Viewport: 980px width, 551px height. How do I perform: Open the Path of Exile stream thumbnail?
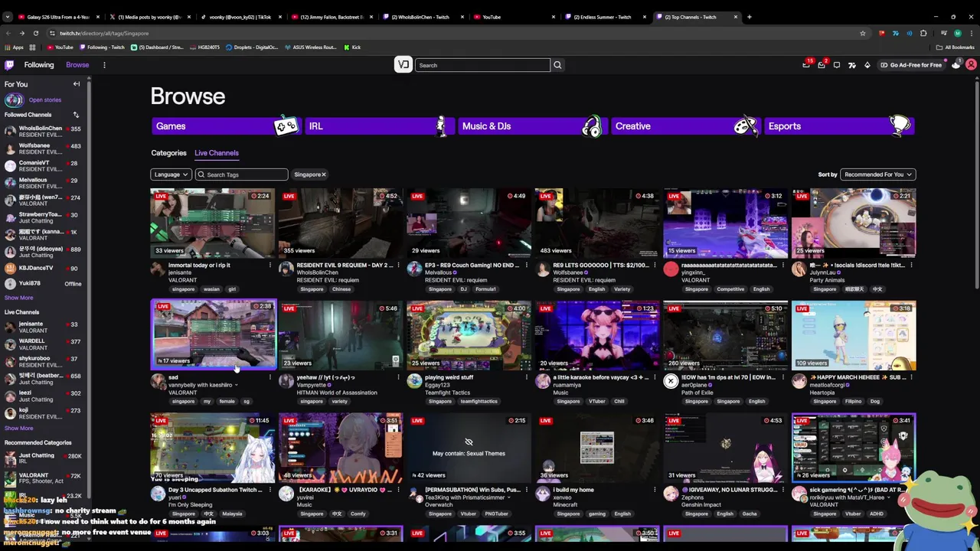click(x=725, y=335)
